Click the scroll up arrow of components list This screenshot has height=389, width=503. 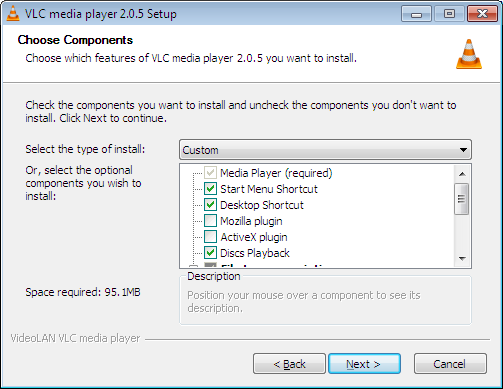tap(462, 174)
